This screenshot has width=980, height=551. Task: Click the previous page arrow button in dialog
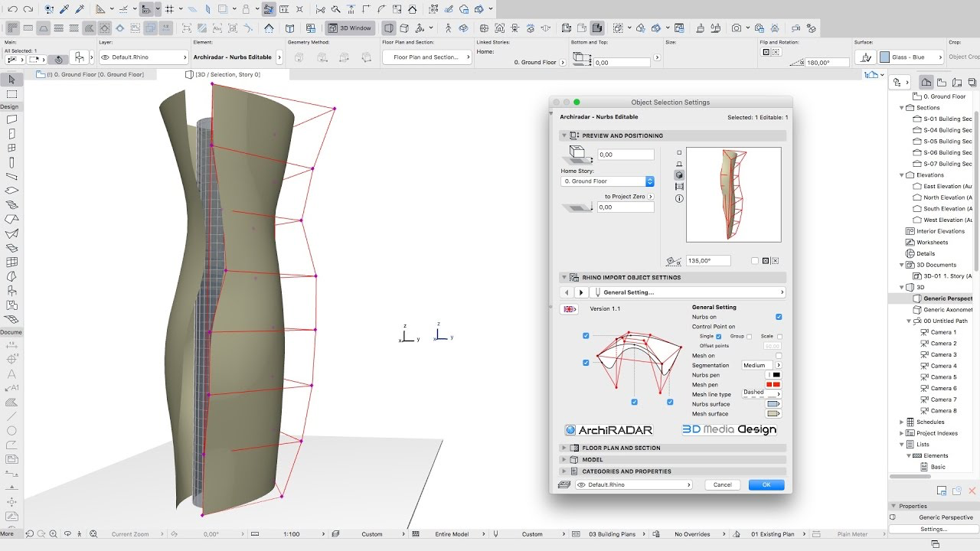click(567, 292)
